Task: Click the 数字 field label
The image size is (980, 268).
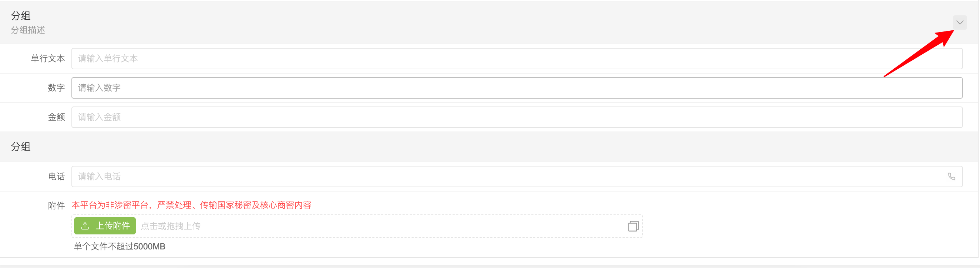Action: pyautogui.click(x=56, y=88)
